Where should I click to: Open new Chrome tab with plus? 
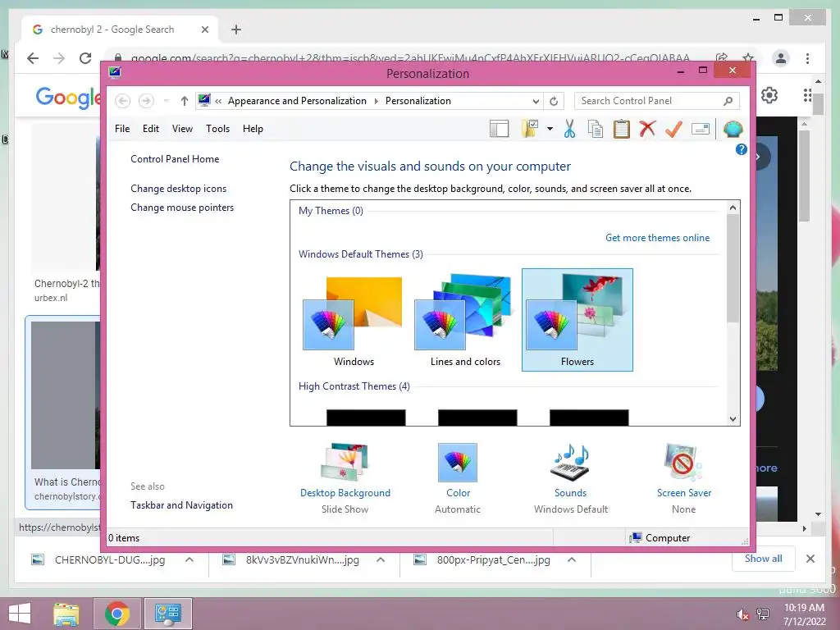[236, 30]
